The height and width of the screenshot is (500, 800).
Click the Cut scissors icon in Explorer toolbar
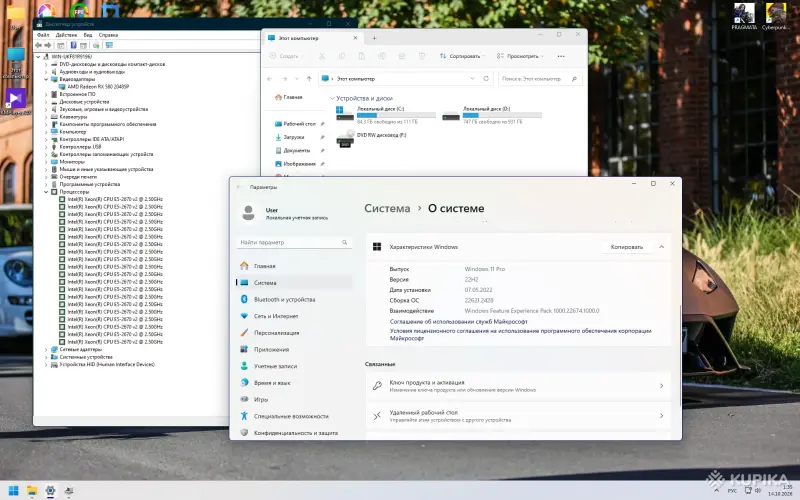322,56
